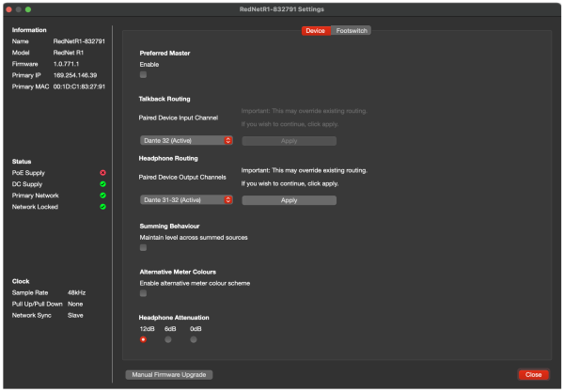Click the Firmware version 1.0.771.1
Image resolution: width=564 pixels, height=392 pixels.
tap(66, 64)
